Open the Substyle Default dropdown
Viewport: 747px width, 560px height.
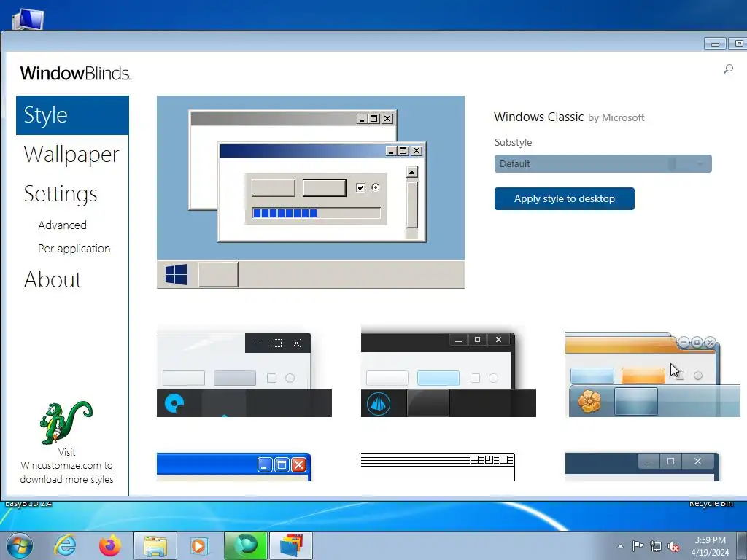[603, 164]
